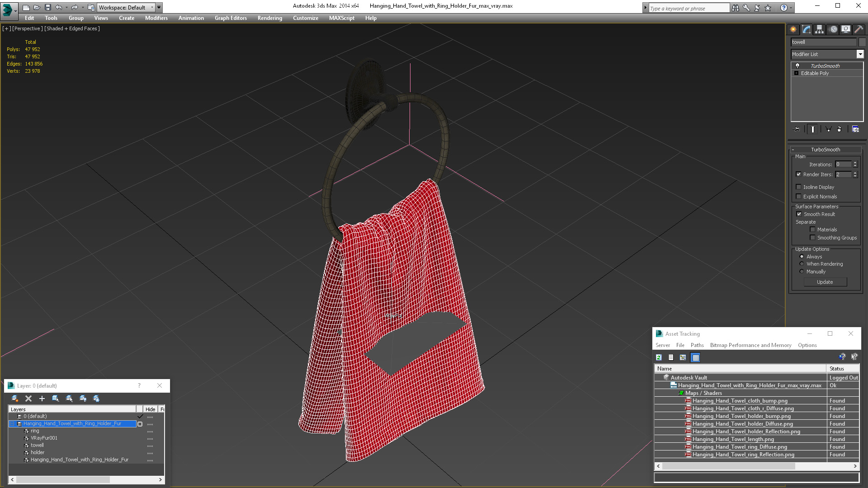Select highlighted objects and layers icon

coord(56,399)
